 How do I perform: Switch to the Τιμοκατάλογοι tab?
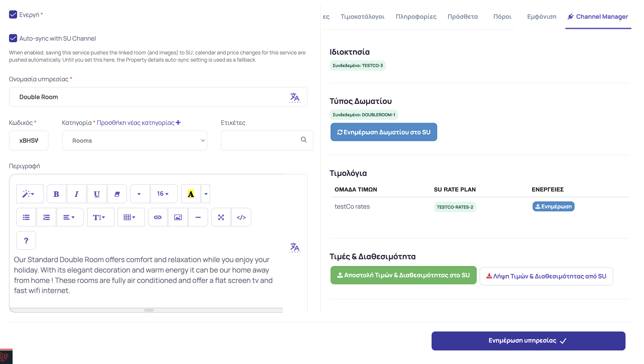point(362,16)
